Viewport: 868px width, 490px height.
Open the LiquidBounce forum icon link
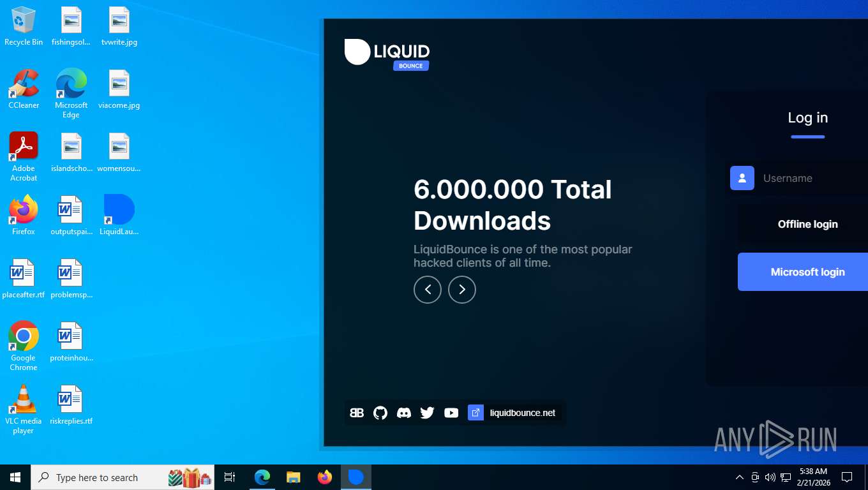357,413
